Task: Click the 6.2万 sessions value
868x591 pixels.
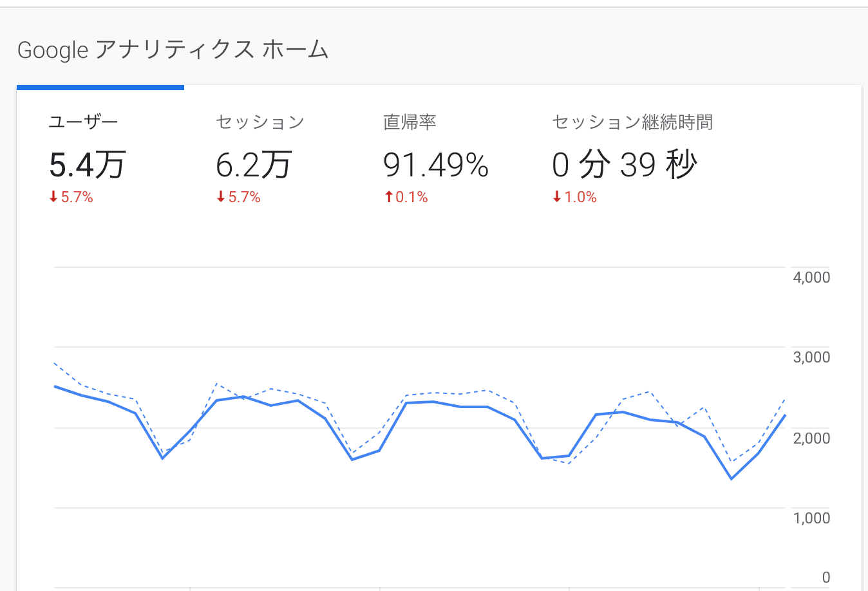Action: pyautogui.click(x=254, y=165)
